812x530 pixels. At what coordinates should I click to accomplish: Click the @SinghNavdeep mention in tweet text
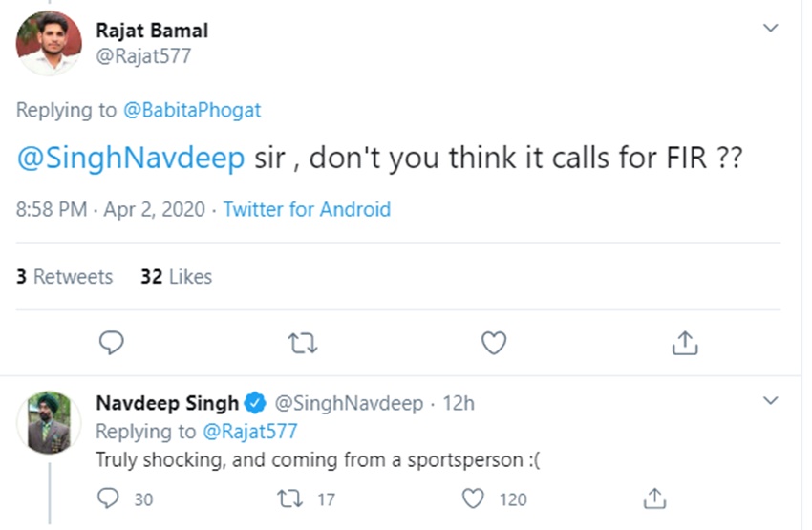(131, 159)
